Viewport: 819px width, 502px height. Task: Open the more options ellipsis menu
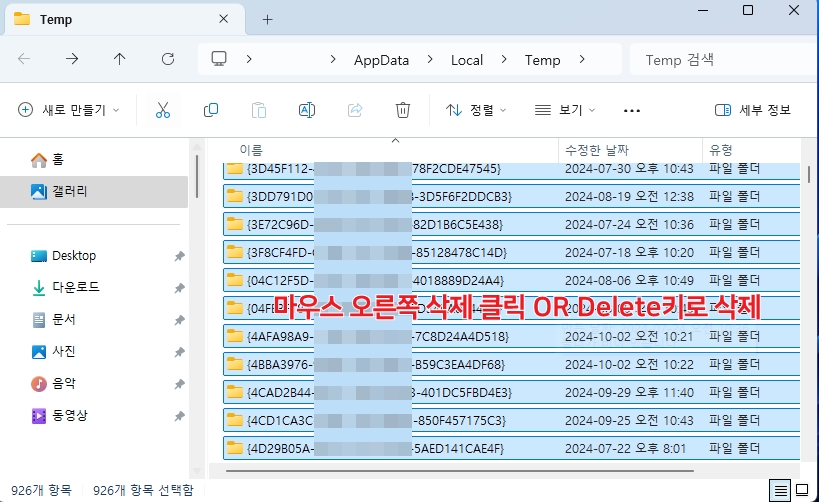[x=631, y=111]
